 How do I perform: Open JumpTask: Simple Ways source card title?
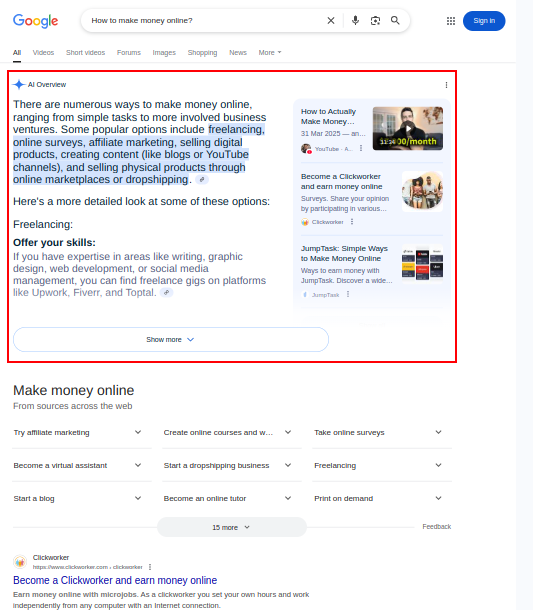point(344,254)
